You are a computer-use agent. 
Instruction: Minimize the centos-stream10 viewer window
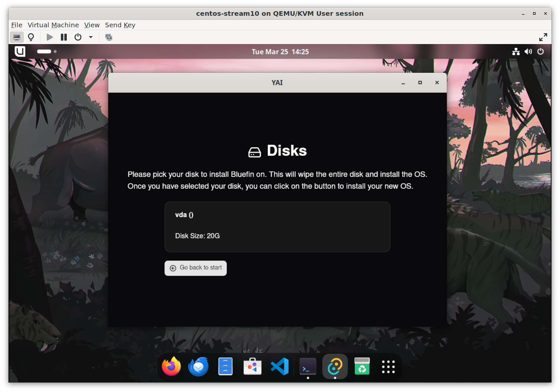(x=523, y=13)
